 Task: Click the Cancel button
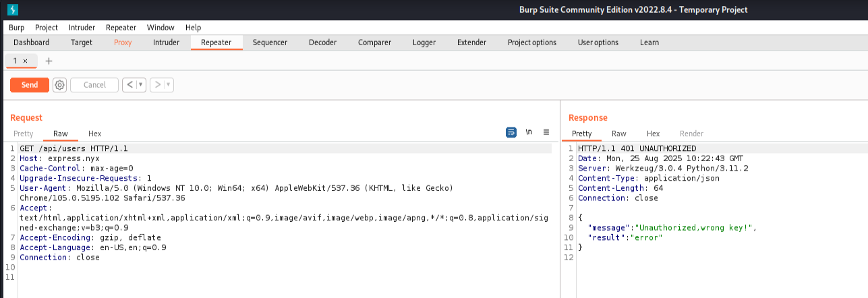(x=94, y=85)
